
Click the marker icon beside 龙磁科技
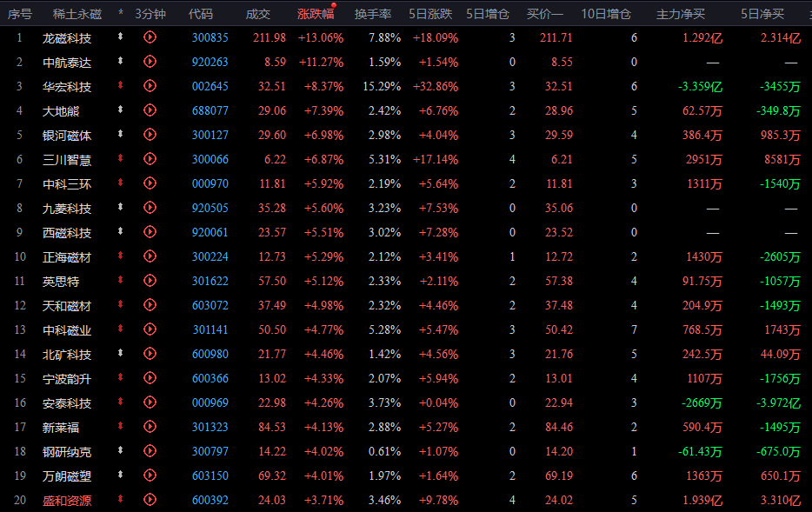tap(120, 37)
